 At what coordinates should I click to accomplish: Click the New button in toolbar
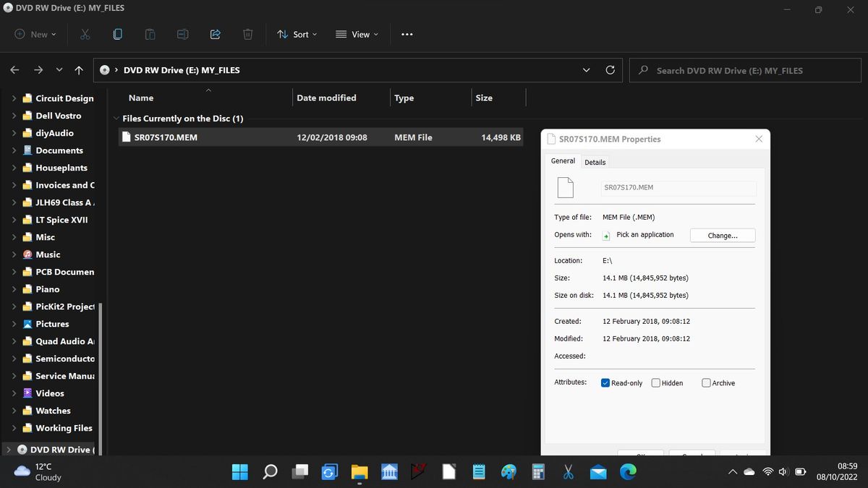(x=36, y=34)
